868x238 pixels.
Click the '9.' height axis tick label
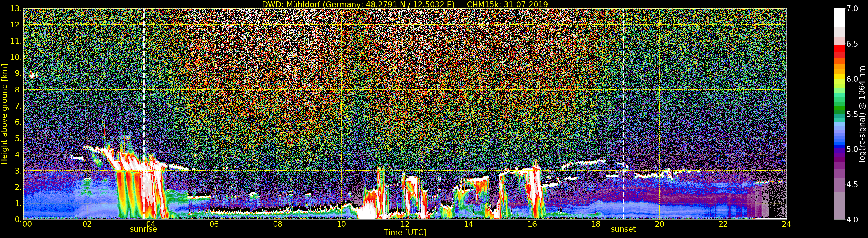[x=18, y=74]
